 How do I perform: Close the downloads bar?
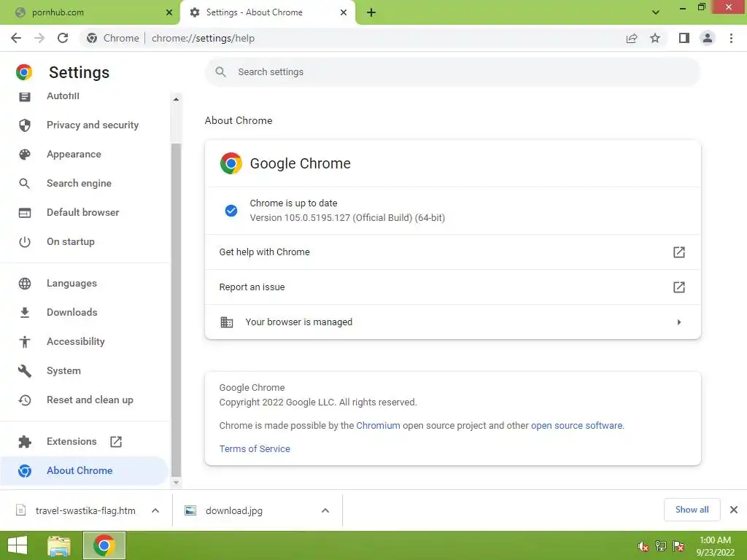pyautogui.click(x=734, y=510)
